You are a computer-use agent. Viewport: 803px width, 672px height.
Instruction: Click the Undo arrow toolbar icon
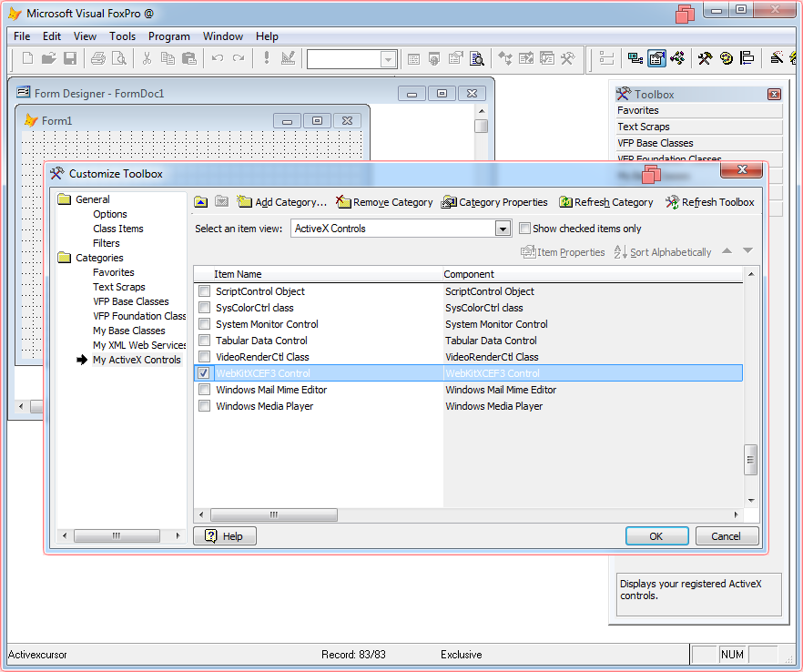[217, 58]
